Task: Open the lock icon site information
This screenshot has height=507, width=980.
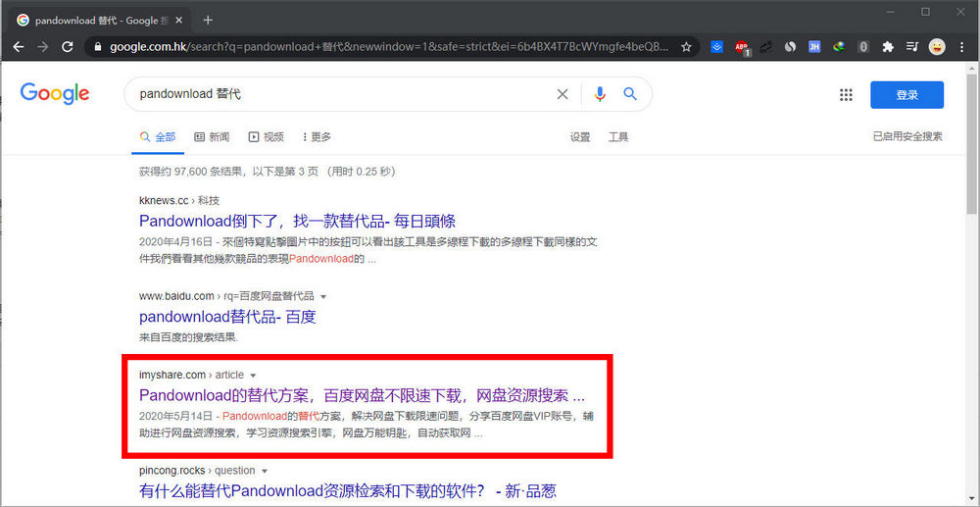Action: tap(97, 47)
